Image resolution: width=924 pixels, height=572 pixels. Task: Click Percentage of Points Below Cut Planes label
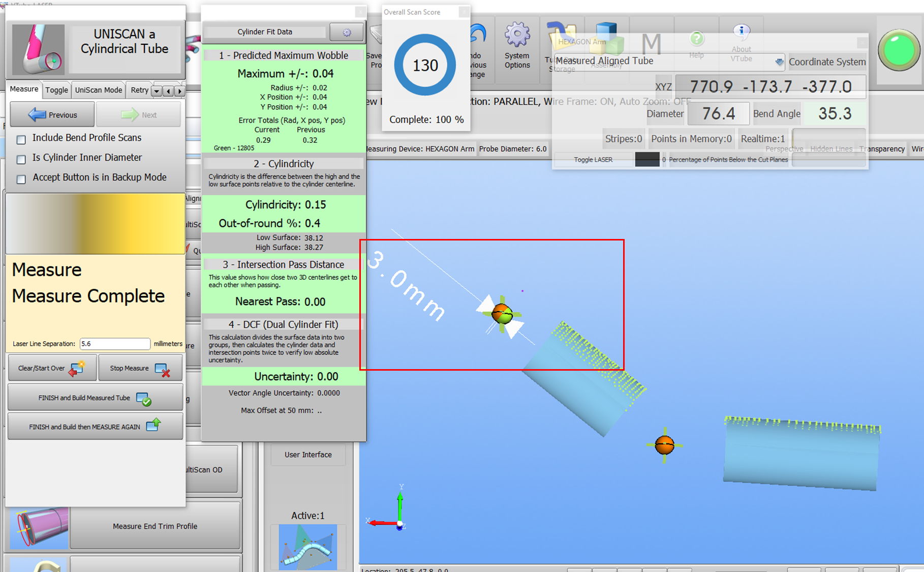click(x=728, y=160)
